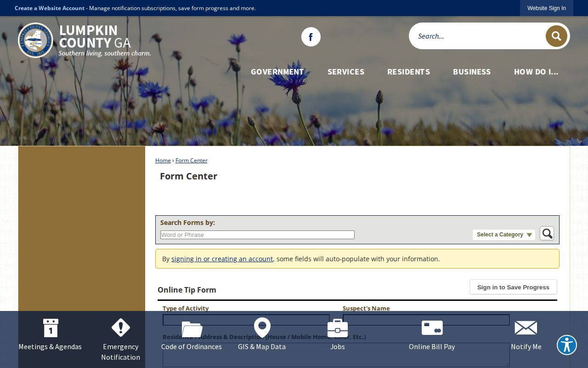Click Create a Website Account link
Image resolution: width=588 pixels, height=368 pixels.
click(x=50, y=8)
